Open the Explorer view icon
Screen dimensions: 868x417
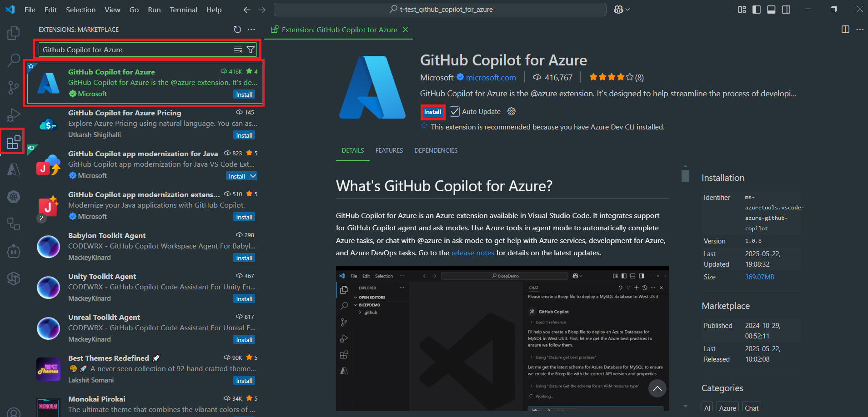click(13, 32)
